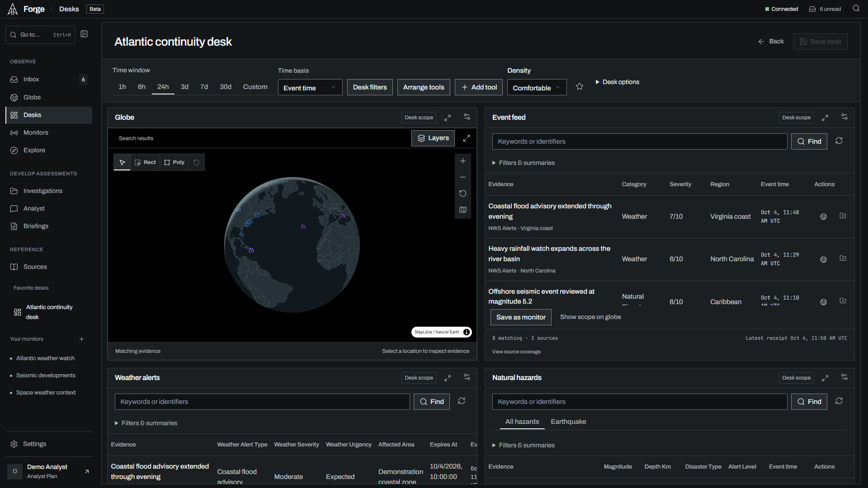Open Globe panel settings sliders icon
The height and width of the screenshot is (488, 868).
tap(467, 117)
